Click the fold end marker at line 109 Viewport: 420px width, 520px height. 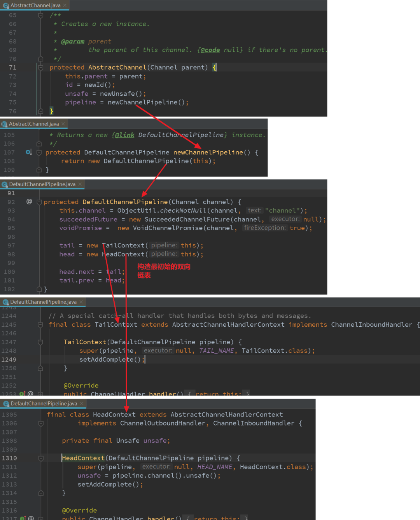coord(39,170)
